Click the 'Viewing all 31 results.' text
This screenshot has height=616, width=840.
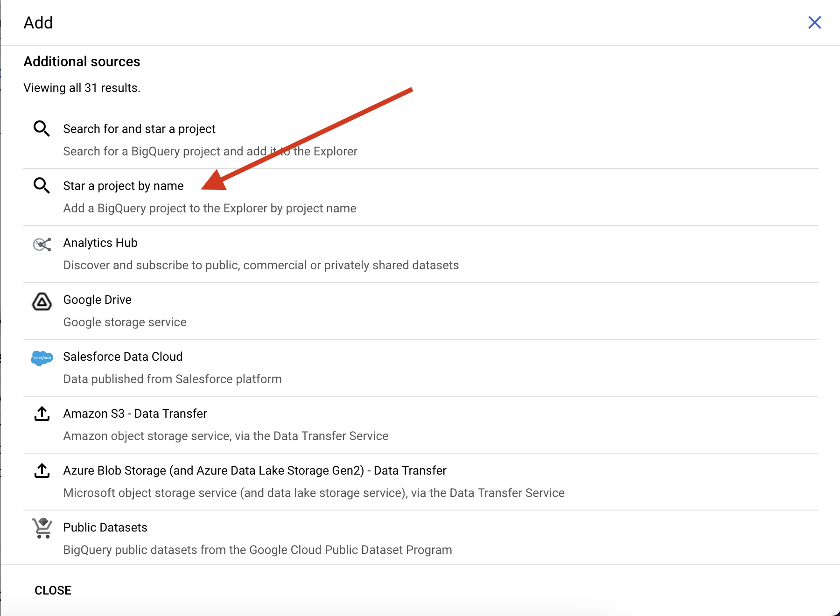click(x=82, y=88)
